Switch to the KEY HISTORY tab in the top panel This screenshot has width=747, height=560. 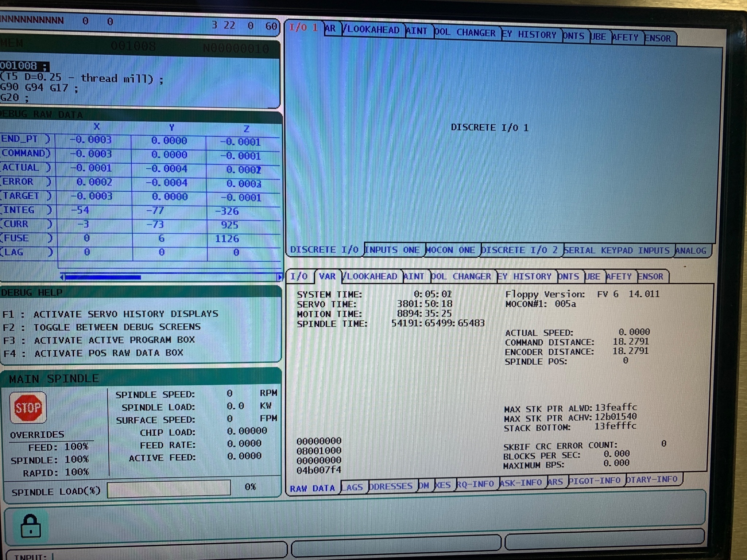point(530,35)
